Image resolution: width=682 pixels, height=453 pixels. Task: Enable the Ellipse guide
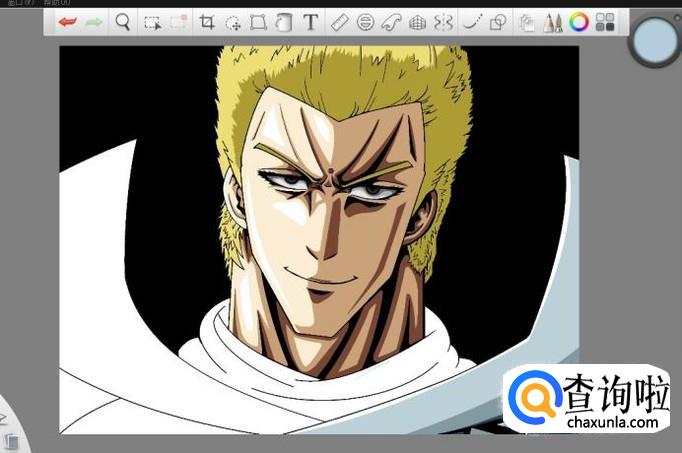point(365,22)
